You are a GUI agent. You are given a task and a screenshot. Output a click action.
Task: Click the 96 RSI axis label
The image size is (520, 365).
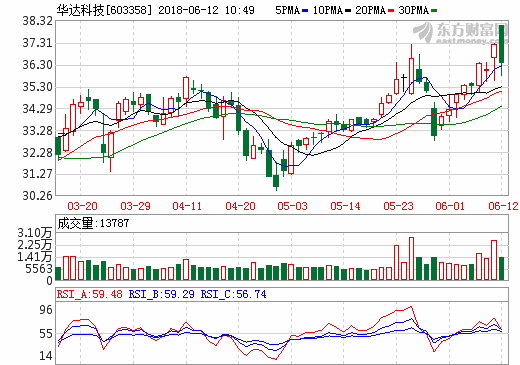tap(46, 310)
